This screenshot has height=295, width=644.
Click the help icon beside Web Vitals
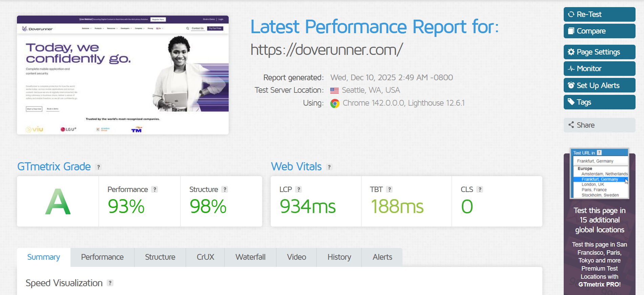(x=329, y=167)
